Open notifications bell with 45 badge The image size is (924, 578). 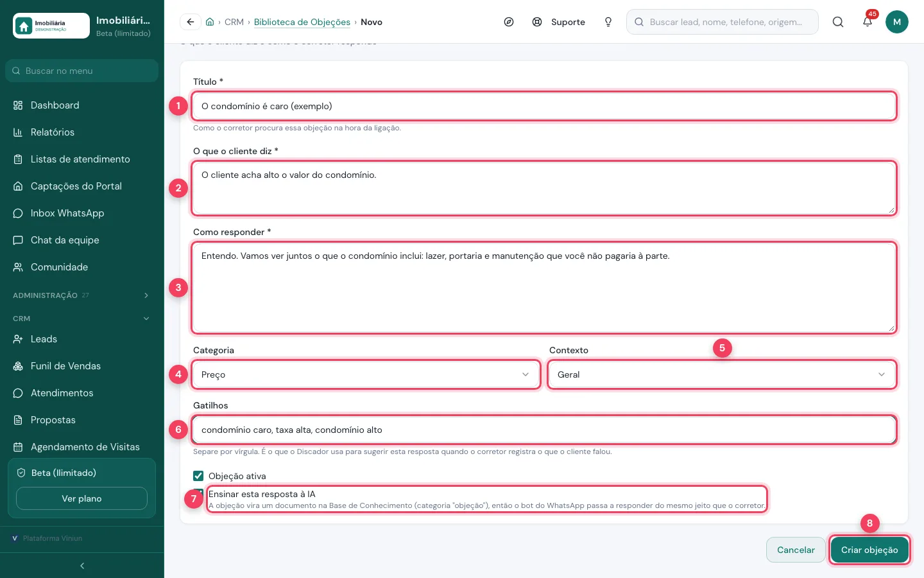pyautogui.click(x=868, y=22)
